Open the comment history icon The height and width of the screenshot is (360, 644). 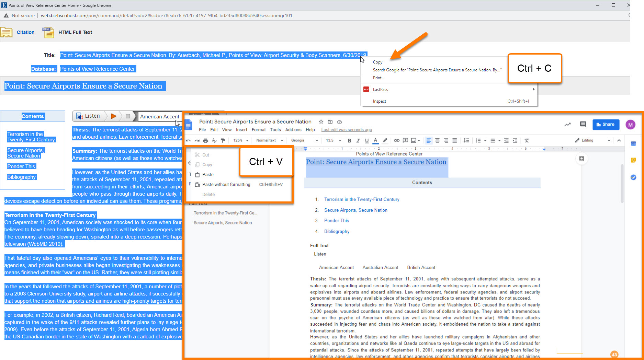583,125
